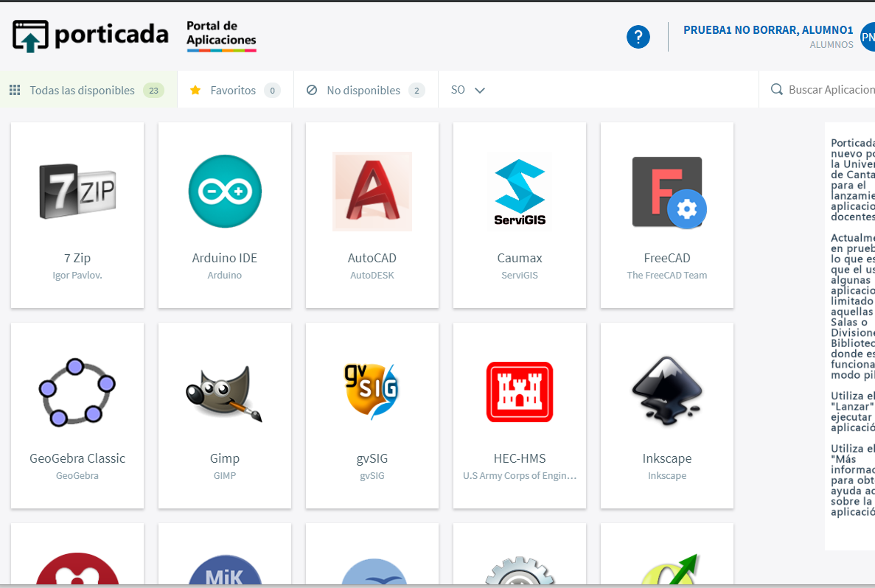Open the gray gear application icon
This screenshot has width=875, height=588.
[x=520, y=570]
